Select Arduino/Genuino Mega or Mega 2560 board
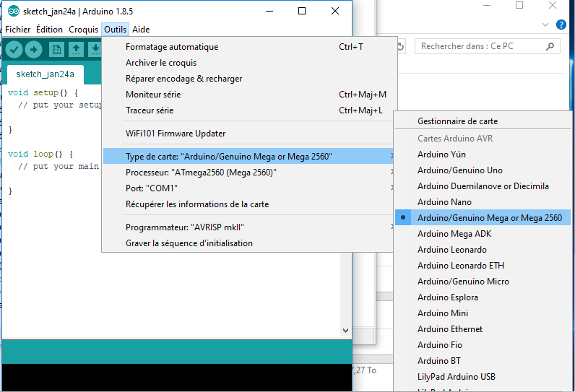This screenshot has width=575, height=392. 483,218
